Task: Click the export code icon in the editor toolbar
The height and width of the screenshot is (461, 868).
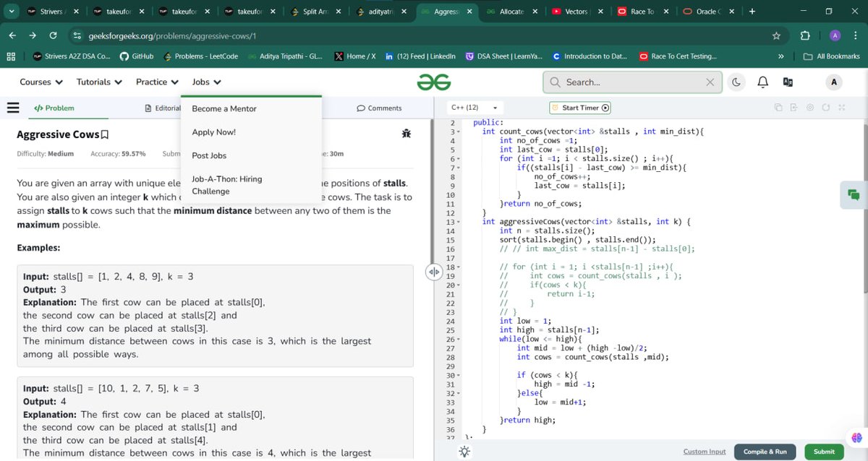Action: tap(794, 108)
